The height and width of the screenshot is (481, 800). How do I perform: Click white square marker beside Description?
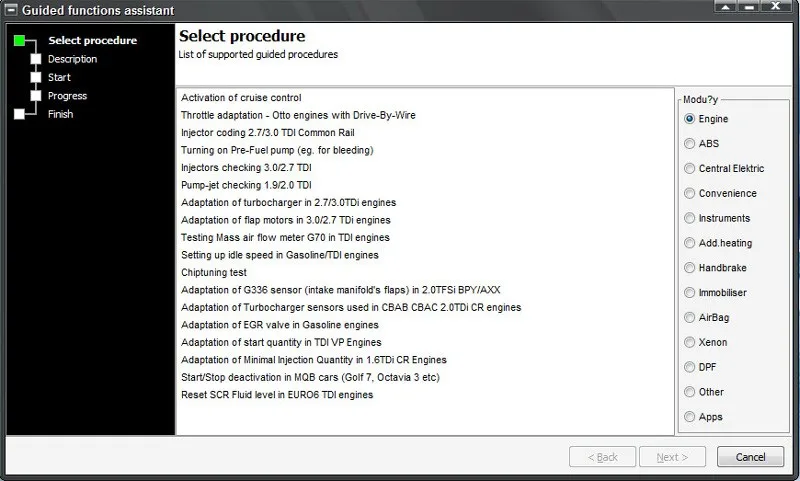(x=36, y=59)
